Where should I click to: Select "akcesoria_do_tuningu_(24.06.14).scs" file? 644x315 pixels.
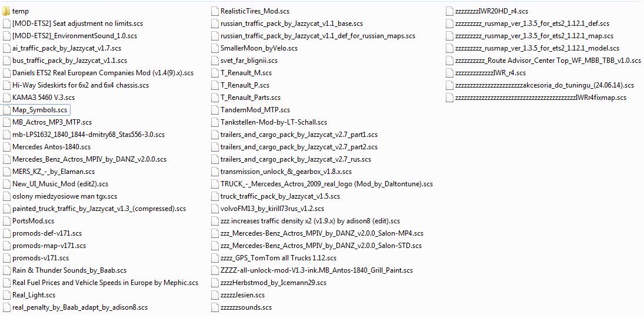coord(545,85)
